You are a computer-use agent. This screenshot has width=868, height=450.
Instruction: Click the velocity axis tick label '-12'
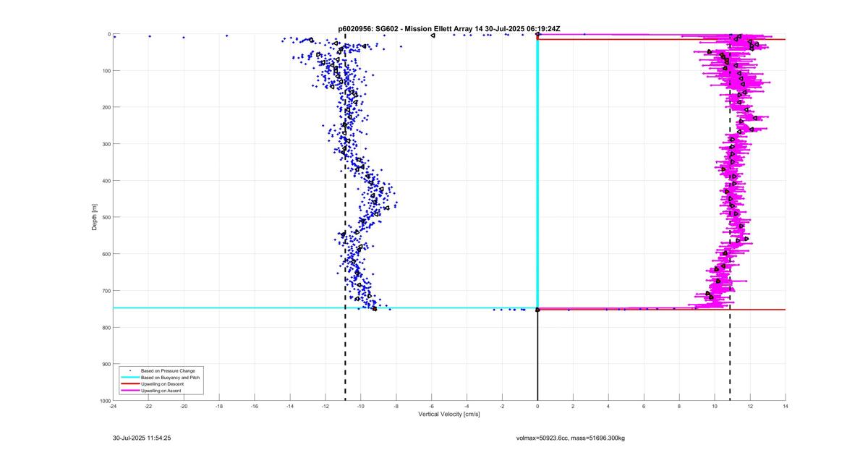click(325, 407)
